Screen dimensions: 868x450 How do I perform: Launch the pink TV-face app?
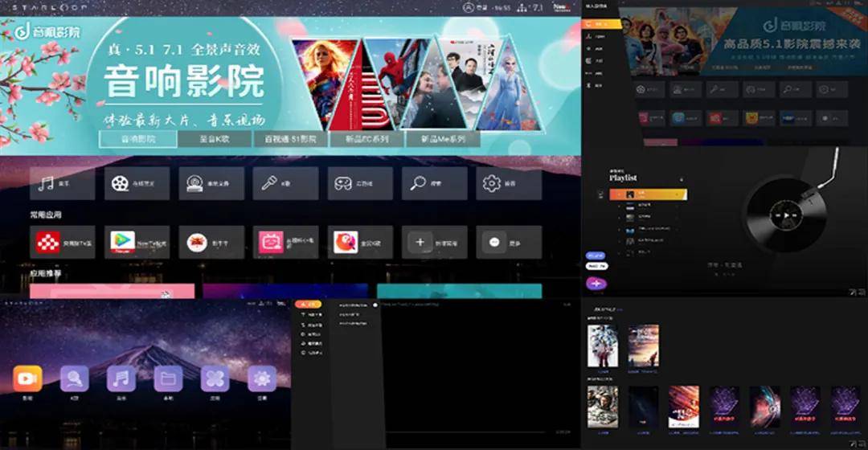coord(285,243)
